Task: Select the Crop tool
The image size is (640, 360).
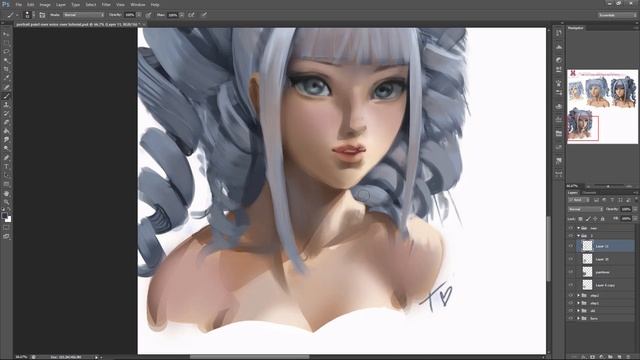Action: pyautogui.click(x=6, y=69)
